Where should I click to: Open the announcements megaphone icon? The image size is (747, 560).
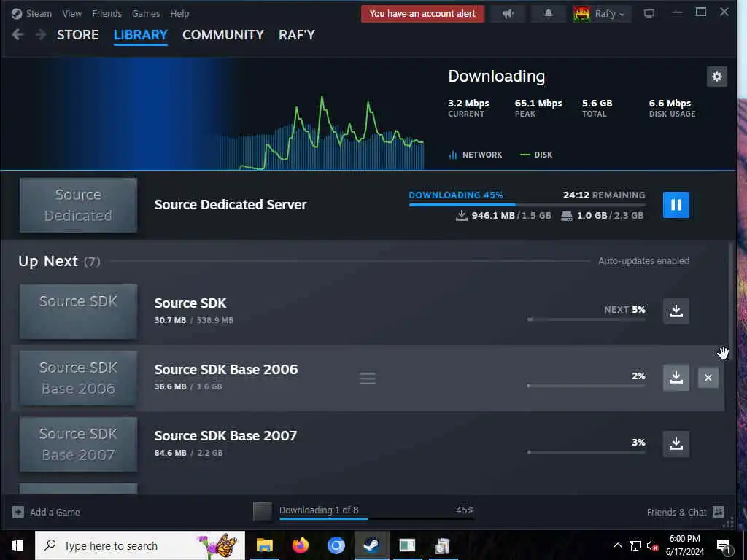coord(508,14)
